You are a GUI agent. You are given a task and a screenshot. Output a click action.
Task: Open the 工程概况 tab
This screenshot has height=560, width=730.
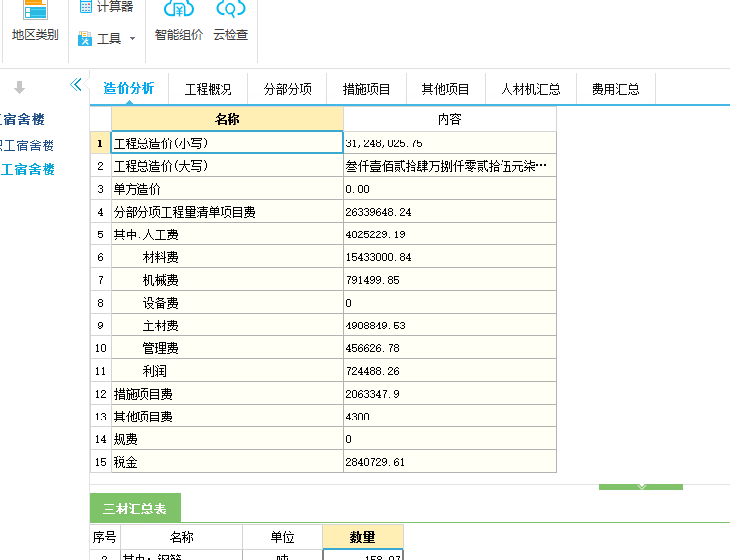(208, 89)
